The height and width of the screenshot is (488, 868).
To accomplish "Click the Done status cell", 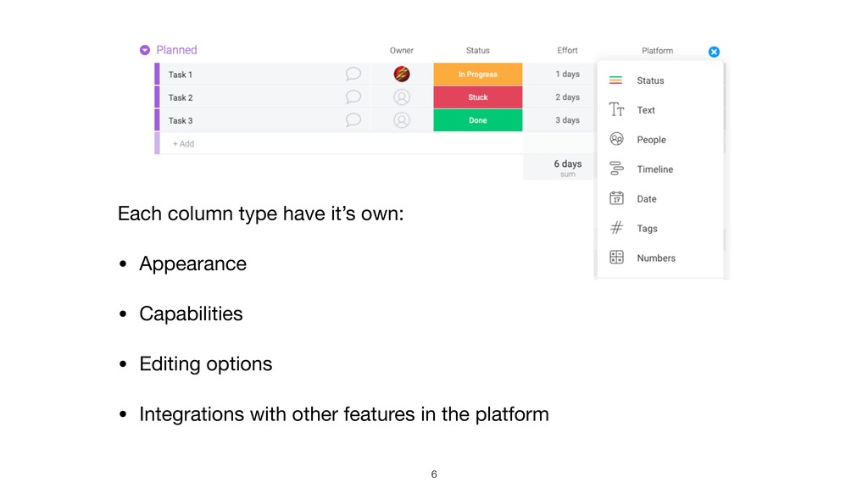I will (x=478, y=120).
